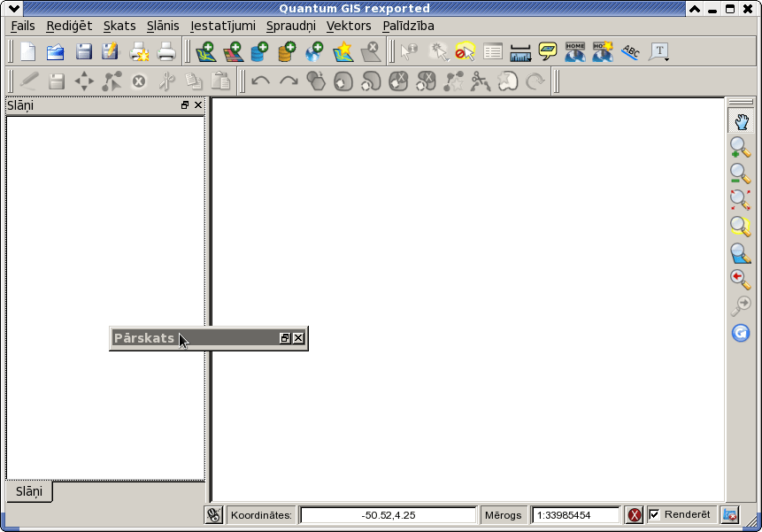Choose the Measure Line ruler tool
This screenshot has height=532, width=762.
[x=520, y=52]
